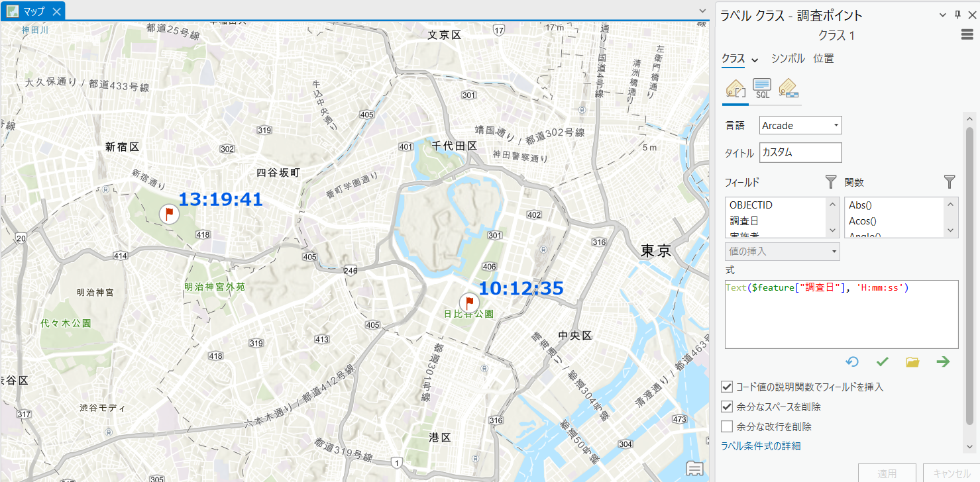Open the 言語 dropdown showing Arcade
This screenshot has height=482, width=980.
click(x=800, y=125)
